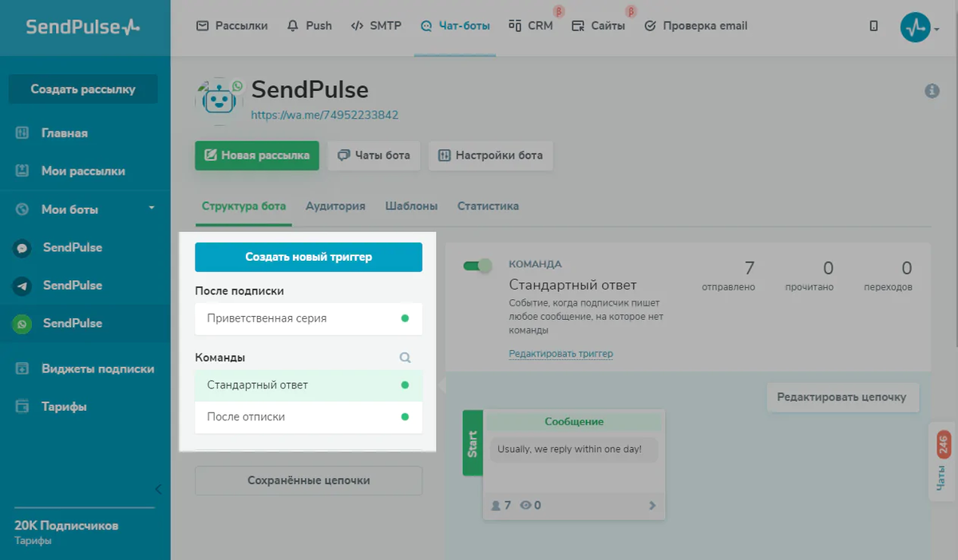Screen dimensions: 958x560
Task: Click the отправлено counter showing 7
Action: (x=728, y=275)
